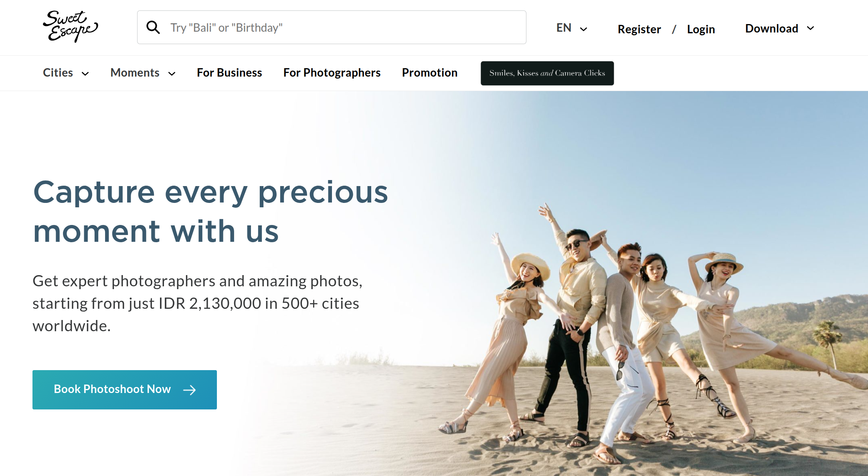
Task: Click the Sweet Escape logo
Action: (71, 27)
